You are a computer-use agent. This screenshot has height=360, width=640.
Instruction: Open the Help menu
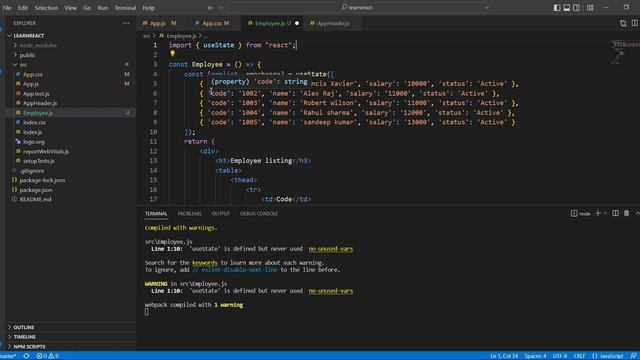(148, 8)
